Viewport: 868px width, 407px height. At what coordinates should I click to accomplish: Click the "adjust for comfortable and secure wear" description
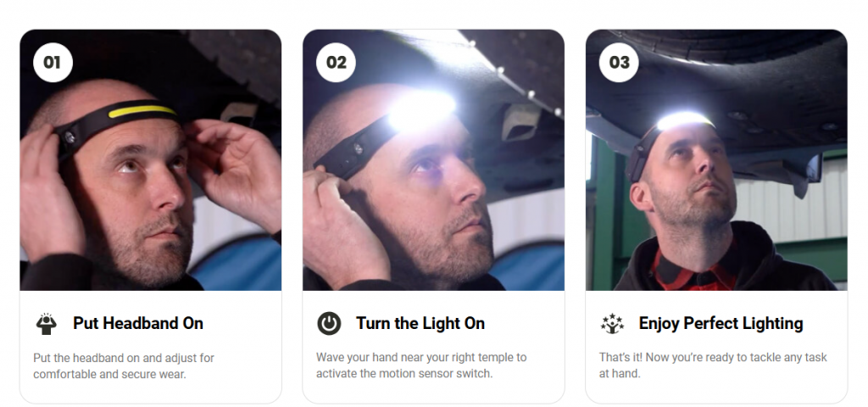click(124, 365)
